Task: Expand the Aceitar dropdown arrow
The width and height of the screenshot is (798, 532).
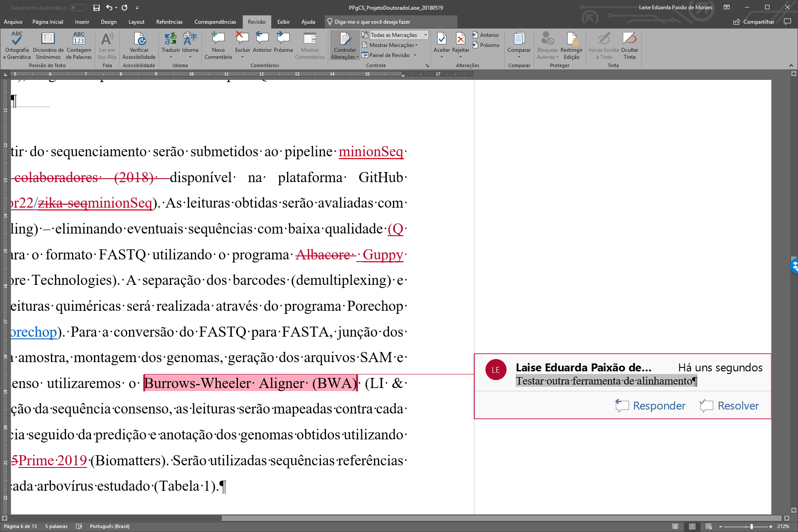Action: pos(442,57)
